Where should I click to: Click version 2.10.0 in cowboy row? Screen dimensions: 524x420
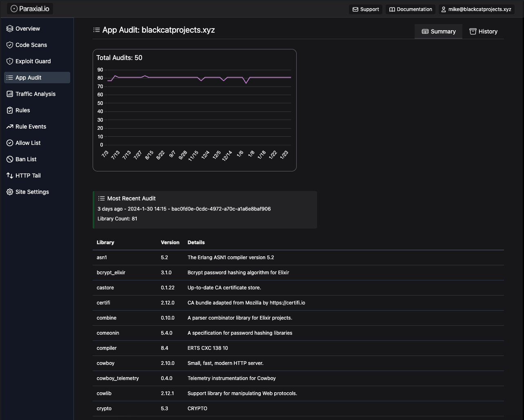pyautogui.click(x=168, y=363)
